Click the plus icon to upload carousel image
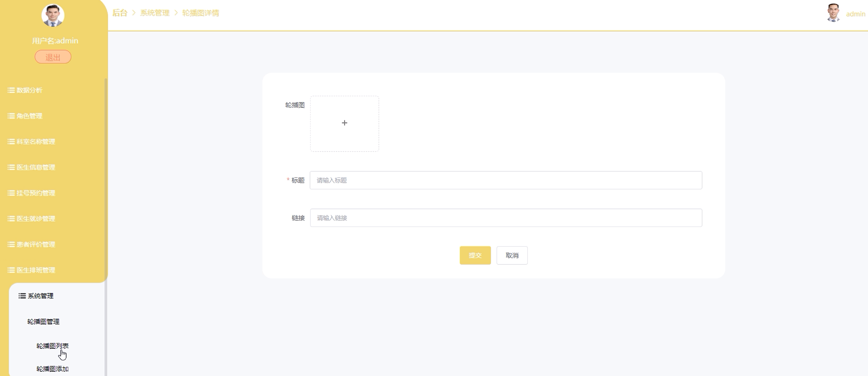The height and width of the screenshot is (376, 868). tap(345, 123)
